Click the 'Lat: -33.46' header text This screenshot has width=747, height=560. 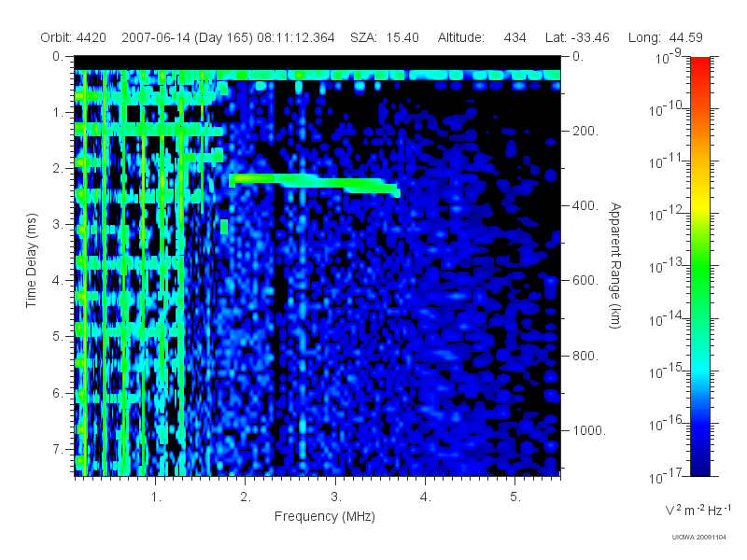577,37
